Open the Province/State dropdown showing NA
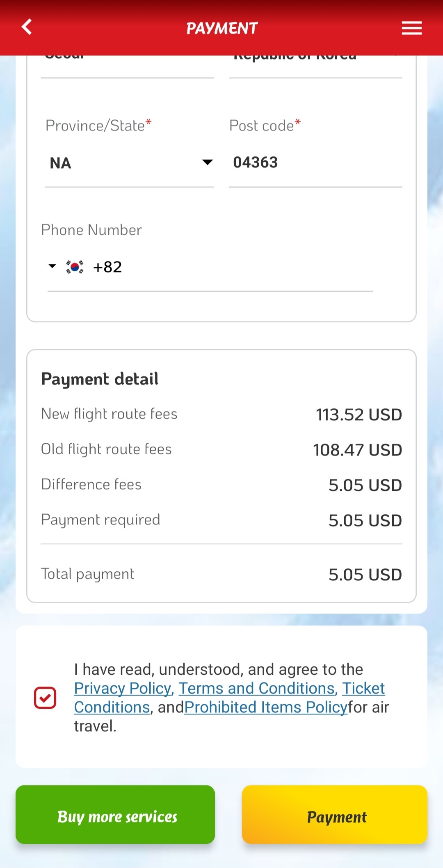 (129, 163)
